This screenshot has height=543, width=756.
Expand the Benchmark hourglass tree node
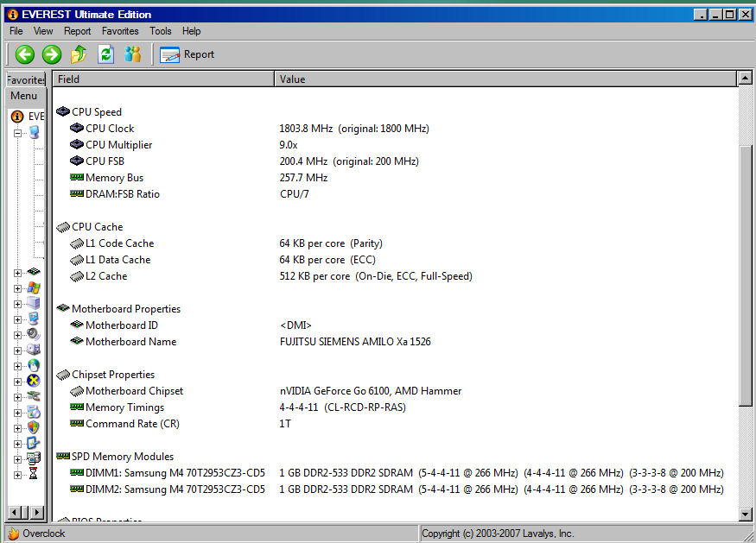(x=17, y=475)
